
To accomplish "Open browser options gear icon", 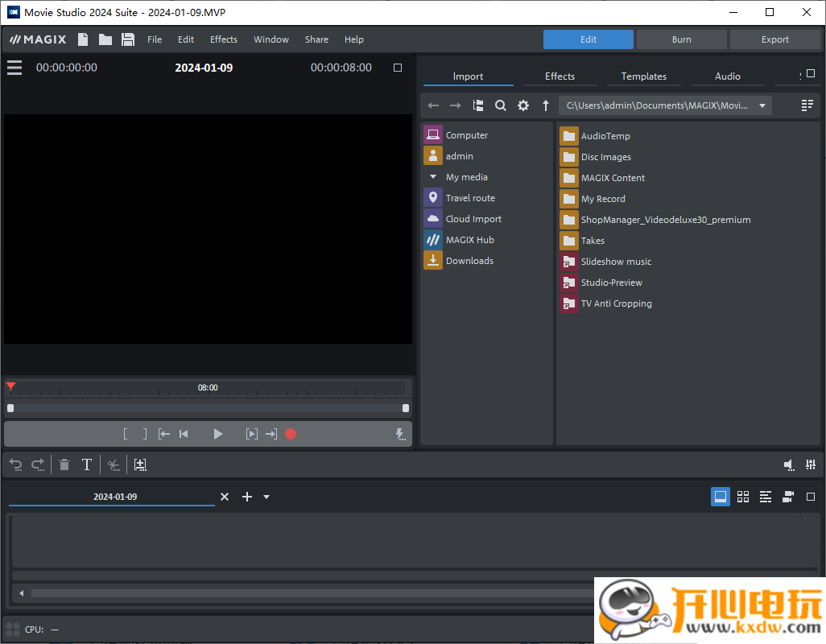I will click(523, 105).
